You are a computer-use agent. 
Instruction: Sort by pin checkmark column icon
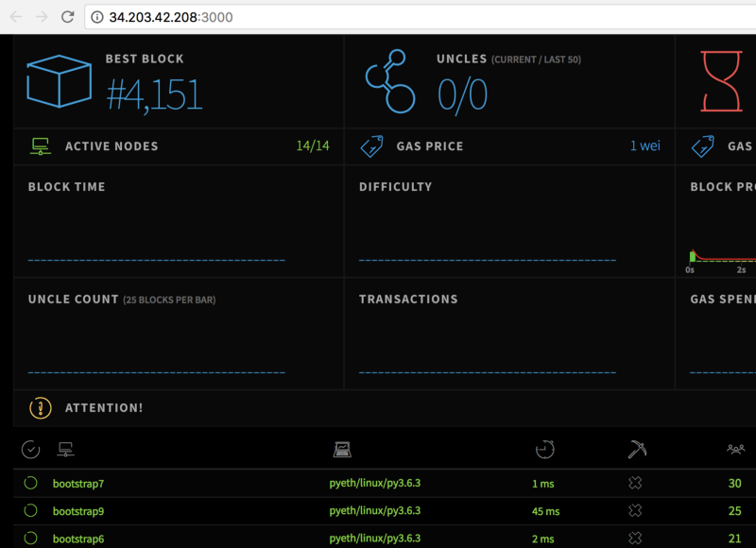(30, 450)
